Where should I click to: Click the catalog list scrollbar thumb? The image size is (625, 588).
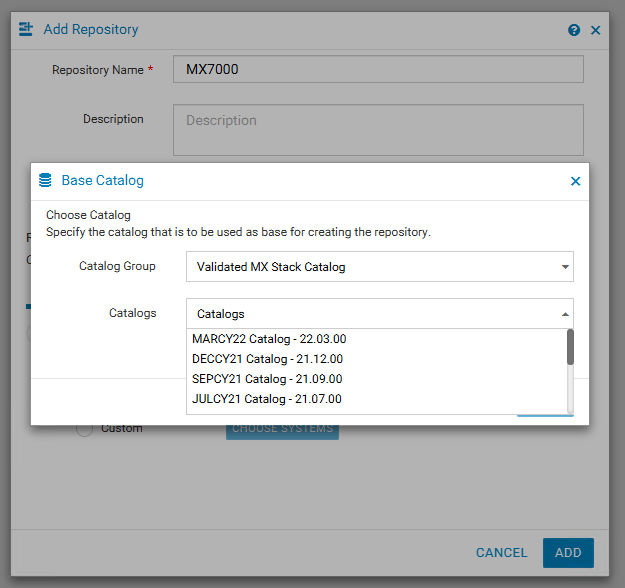click(x=570, y=347)
